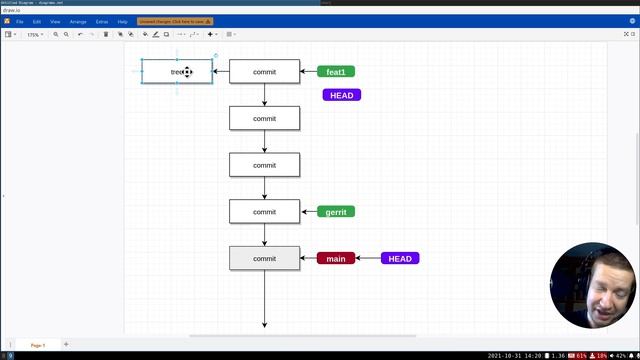Image resolution: width=640 pixels, height=360 pixels.
Task: Click the notification bell in the status bar
Action: (631, 356)
